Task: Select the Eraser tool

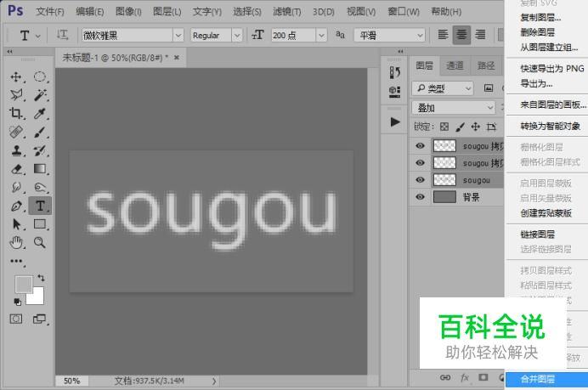Action: click(x=16, y=169)
